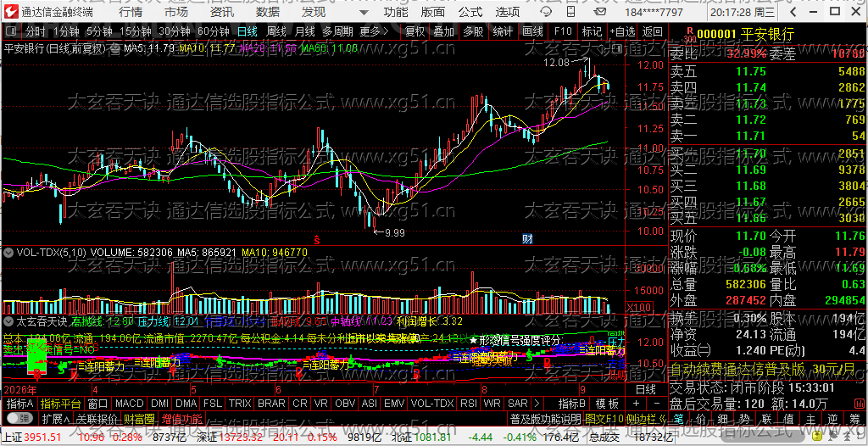Image resolution: width=868 pixels, height=446 pixels.
Task: Select the 30分钟 period
Action: click(175, 31)
